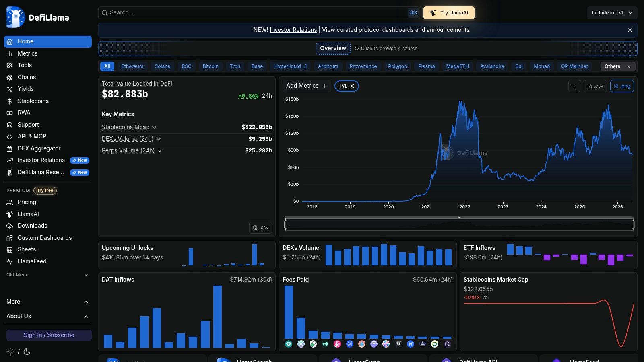Go to Home in the sidebar
The width and height of the screenshot is (644, 362).
click(48, 42)
